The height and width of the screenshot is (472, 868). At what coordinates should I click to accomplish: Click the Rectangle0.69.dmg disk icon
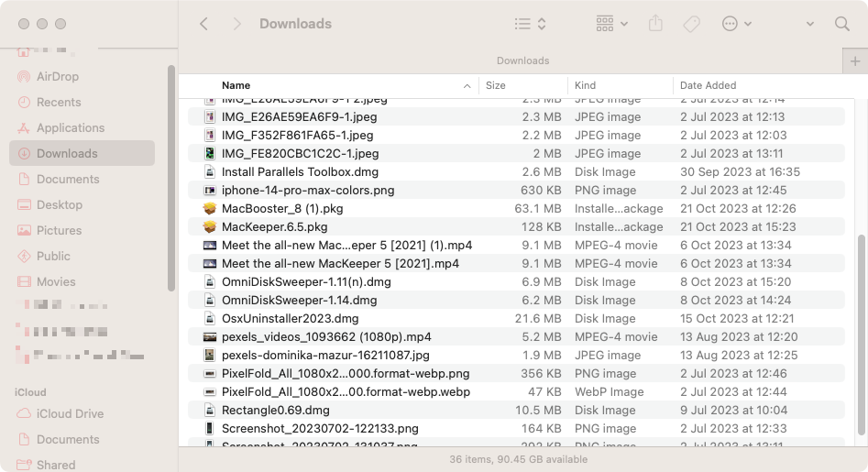pos(209,410)
